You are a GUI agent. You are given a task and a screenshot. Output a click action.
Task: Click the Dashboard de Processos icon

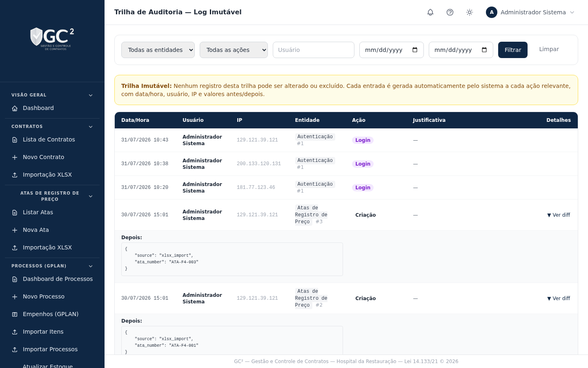(15, 279)
